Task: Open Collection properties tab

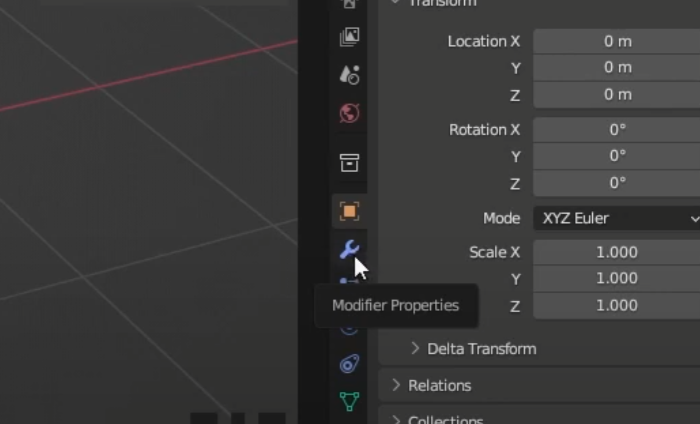Action: point(350,163)
